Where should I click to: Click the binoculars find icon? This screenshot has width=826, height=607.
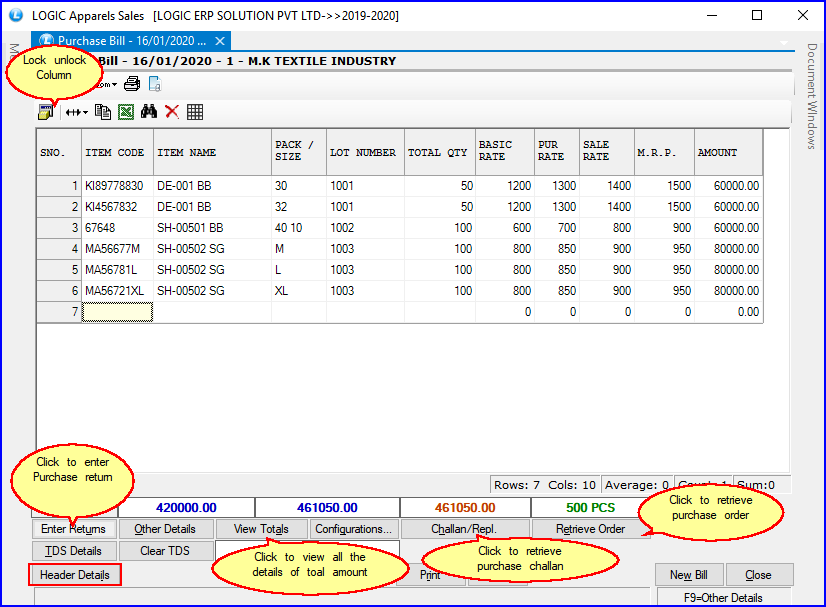point(149,112)
